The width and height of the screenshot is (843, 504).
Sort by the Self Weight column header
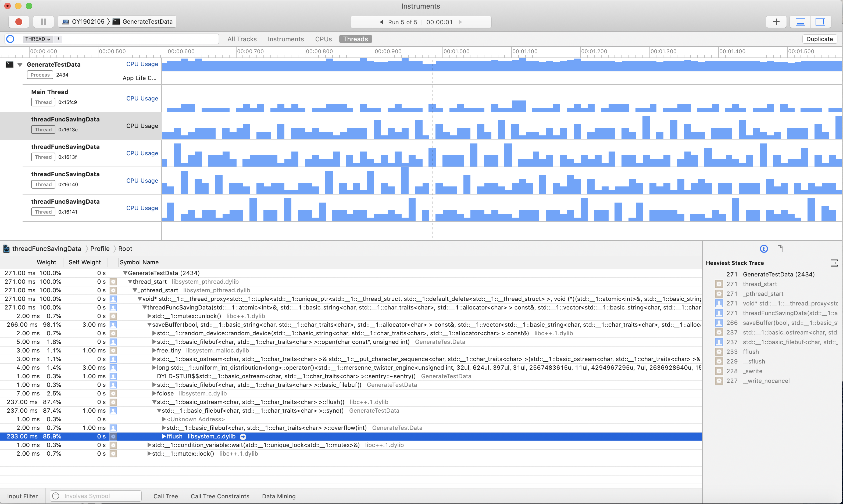[85, 262]
